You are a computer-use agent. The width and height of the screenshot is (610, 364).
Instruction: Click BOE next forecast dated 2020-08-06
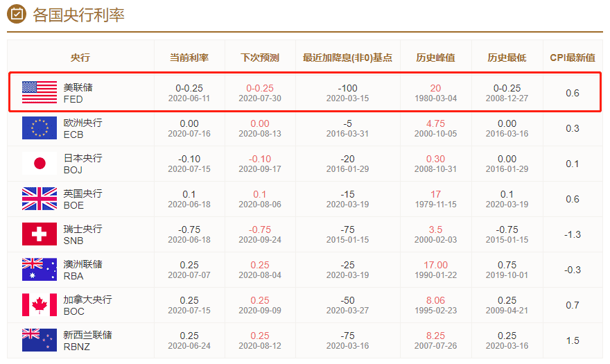[260, 199]
